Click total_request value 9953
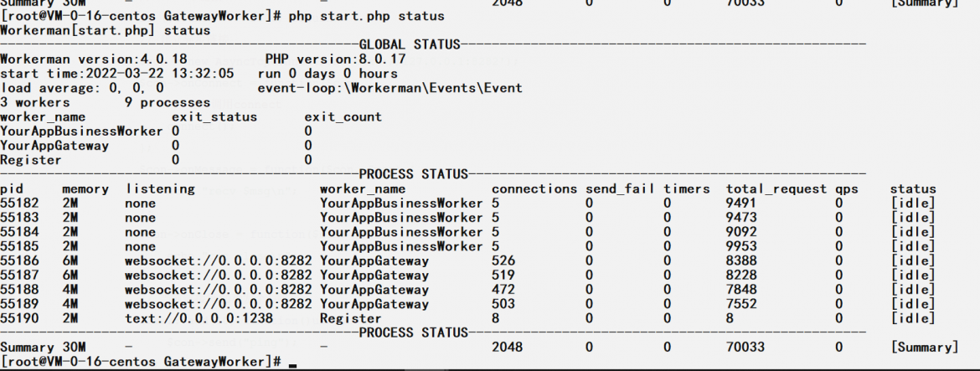The image size is (980, 371). 741,246
